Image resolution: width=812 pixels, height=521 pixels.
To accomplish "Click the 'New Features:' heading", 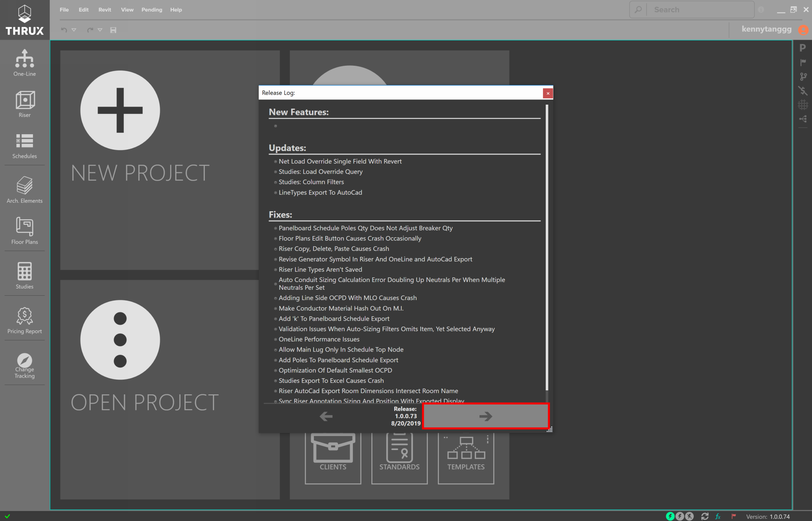I will click(299, 112).
